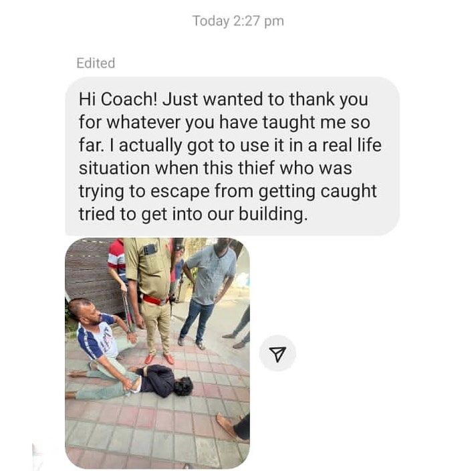Tap the tiled pavement area in photo
Image resolution: width=476 pixels, height=471 pixels.
pos(158,432)
